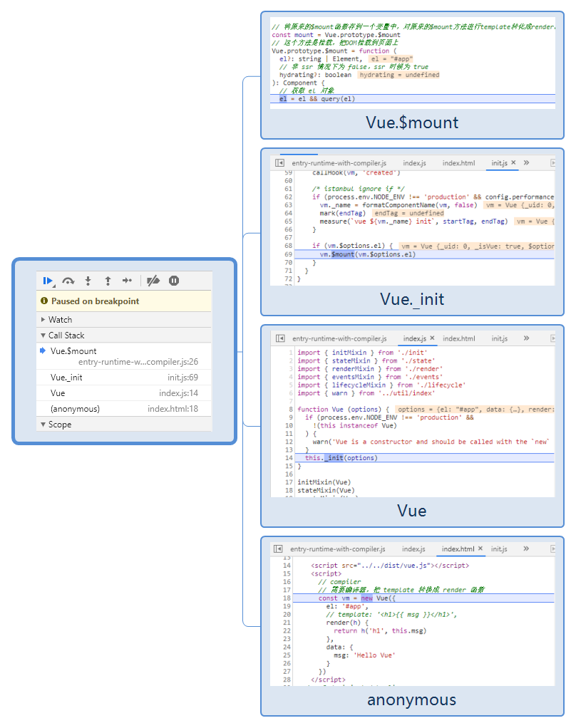Click the code line "msg: 'Hello Vue'"
Viewport: 576px width, 728px height.
tap(364, 655)
